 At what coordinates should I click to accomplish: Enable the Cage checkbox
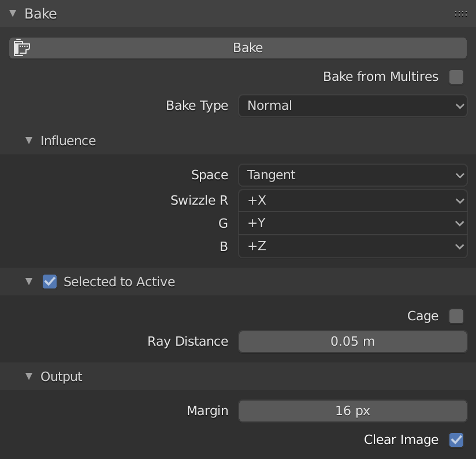click(x=456, y=316)
